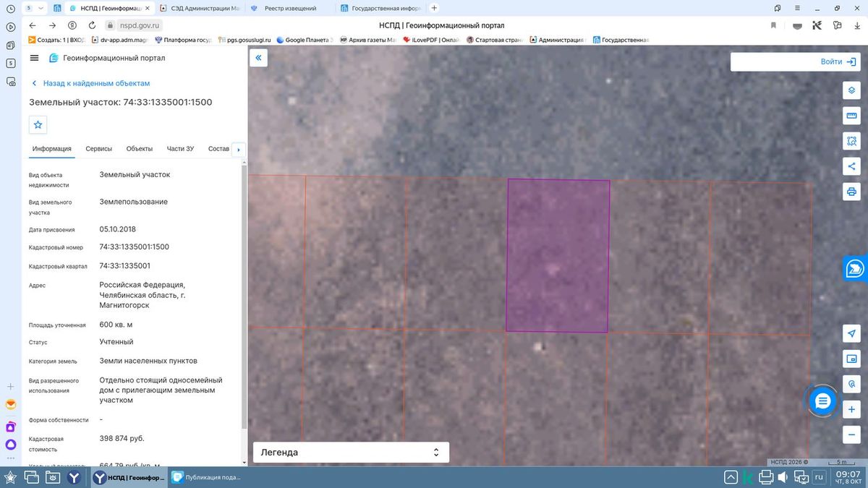Click the cadastral number 74:33:1335001:1500 value

[135, 247]
